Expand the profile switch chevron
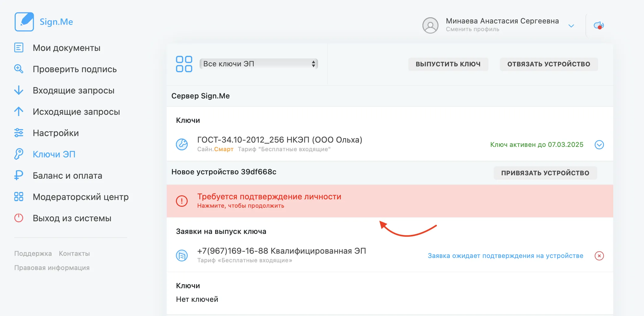Viewport: 644px width, 316px height. (x=571, y=26)
